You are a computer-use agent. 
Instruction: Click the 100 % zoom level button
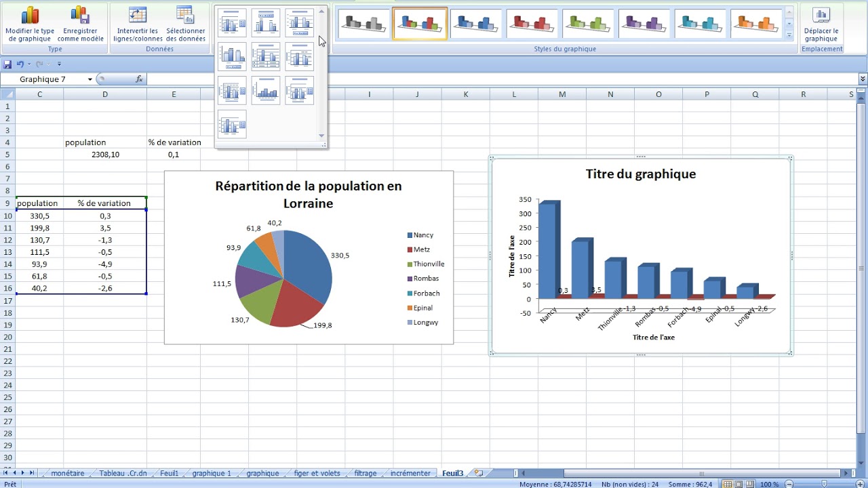pos(769,484)
